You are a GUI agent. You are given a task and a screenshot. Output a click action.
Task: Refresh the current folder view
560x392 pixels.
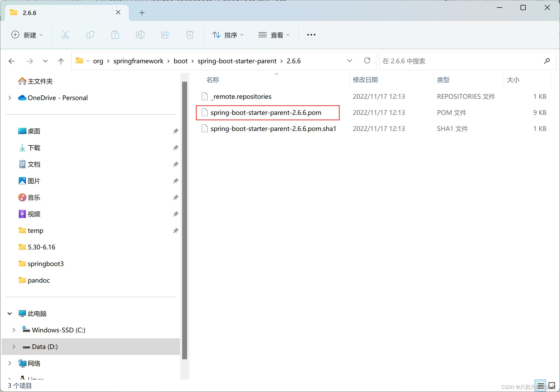click(367, 61)
